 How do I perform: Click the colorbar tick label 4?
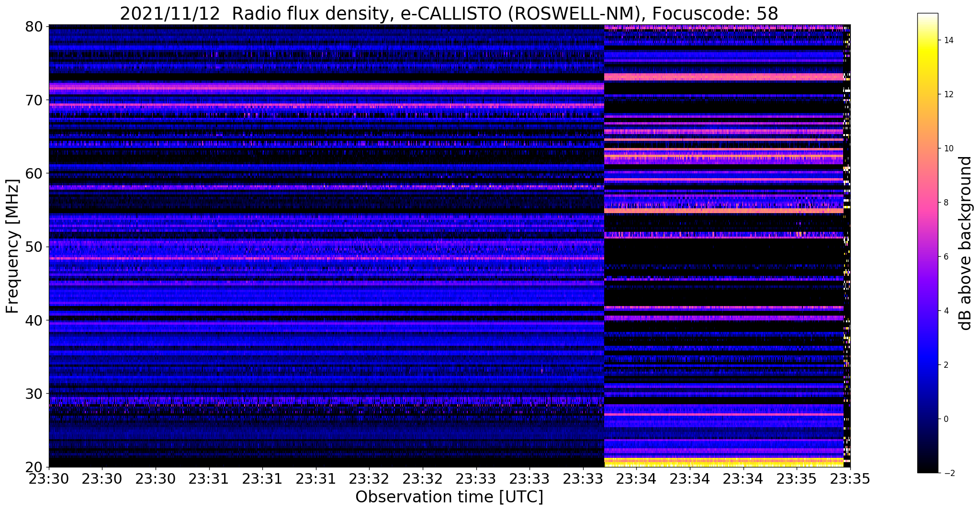point(946,311)
